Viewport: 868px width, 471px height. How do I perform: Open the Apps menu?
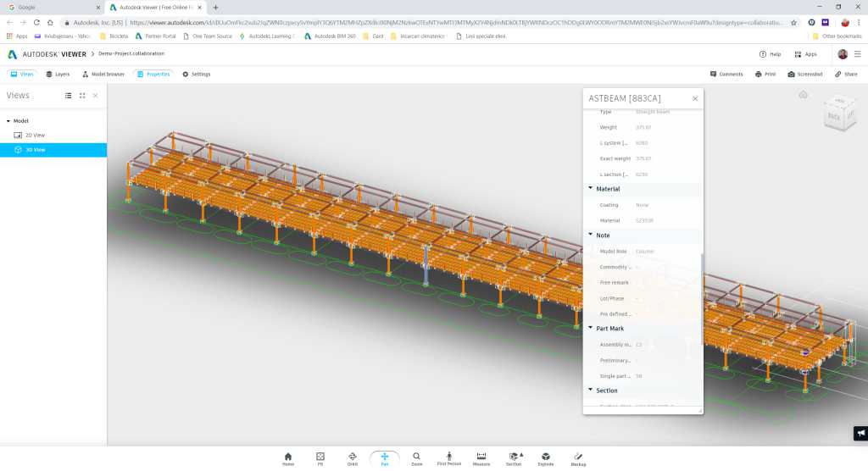point(805,54)
